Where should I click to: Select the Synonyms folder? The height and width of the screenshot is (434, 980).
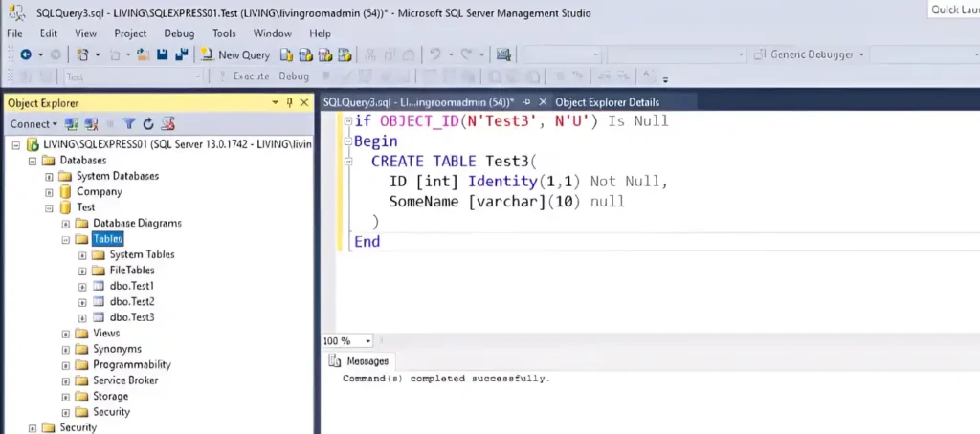[117, 349]
